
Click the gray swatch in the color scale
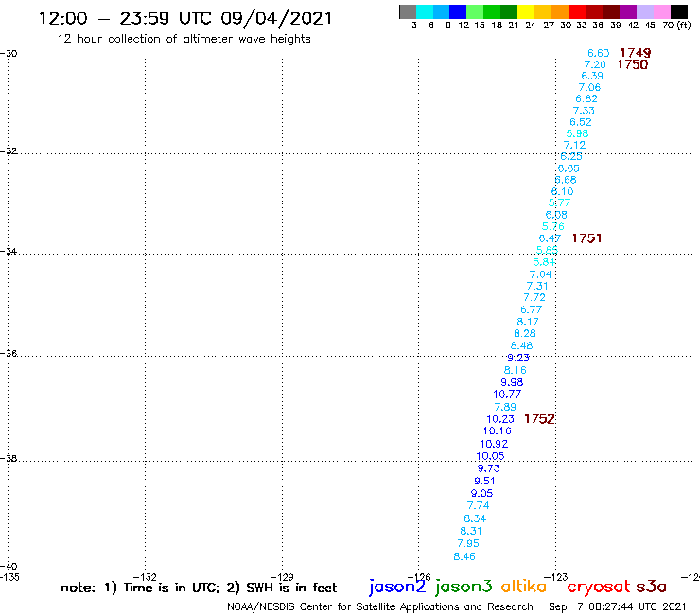(x=408, y=11)
